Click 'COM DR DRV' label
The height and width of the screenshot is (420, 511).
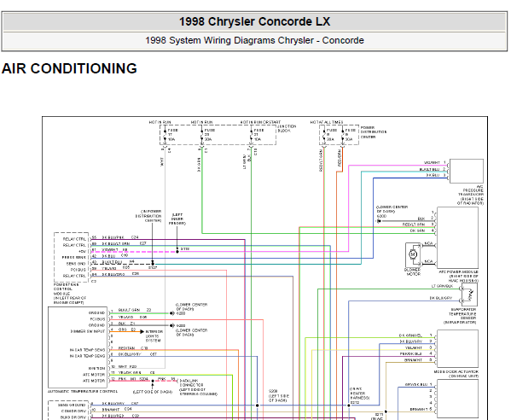(73, 411)
